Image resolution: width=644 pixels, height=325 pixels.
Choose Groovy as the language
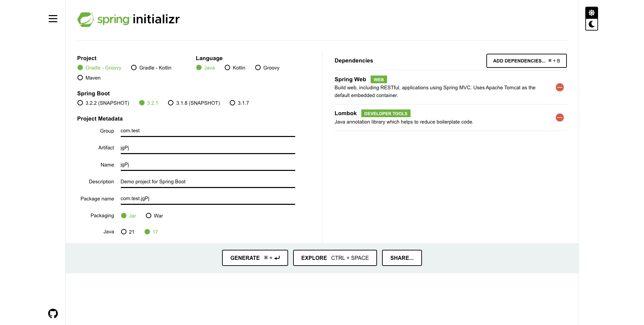[x=267, y=68]
